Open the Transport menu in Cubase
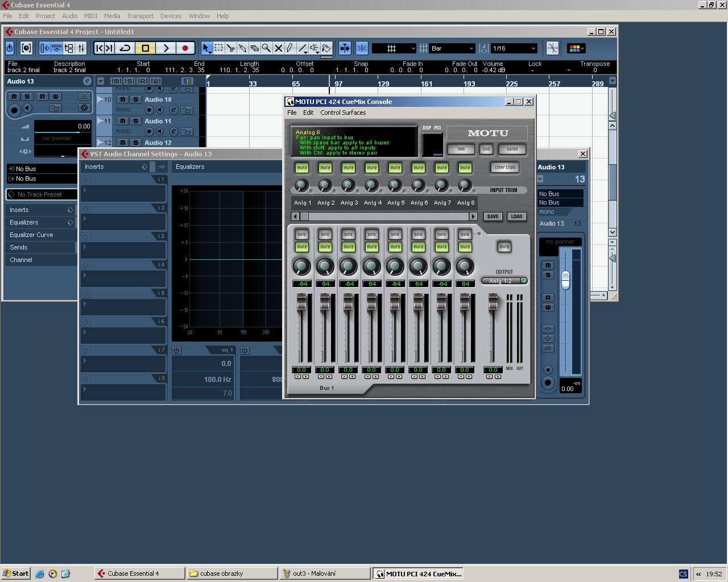728x582 pixels. 140,16
